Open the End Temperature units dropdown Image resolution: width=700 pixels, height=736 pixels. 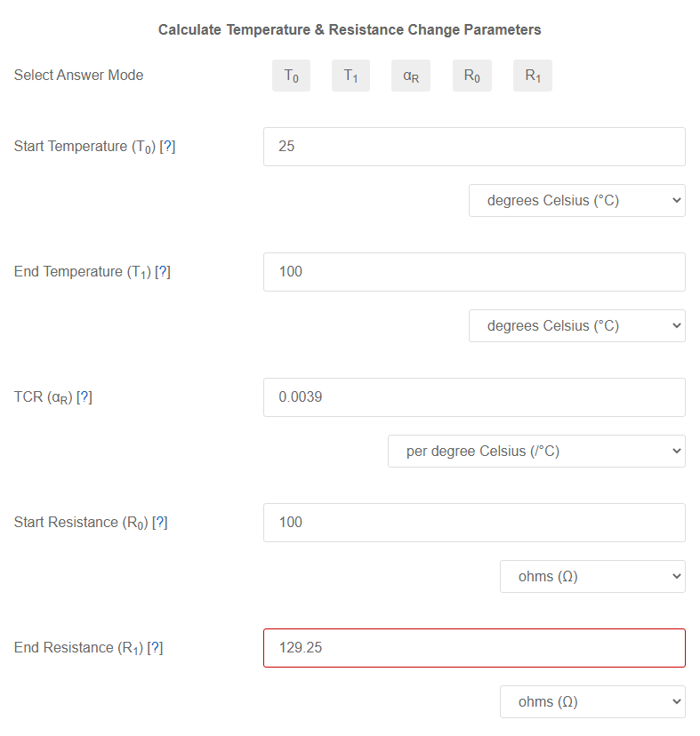coord(576,325)
